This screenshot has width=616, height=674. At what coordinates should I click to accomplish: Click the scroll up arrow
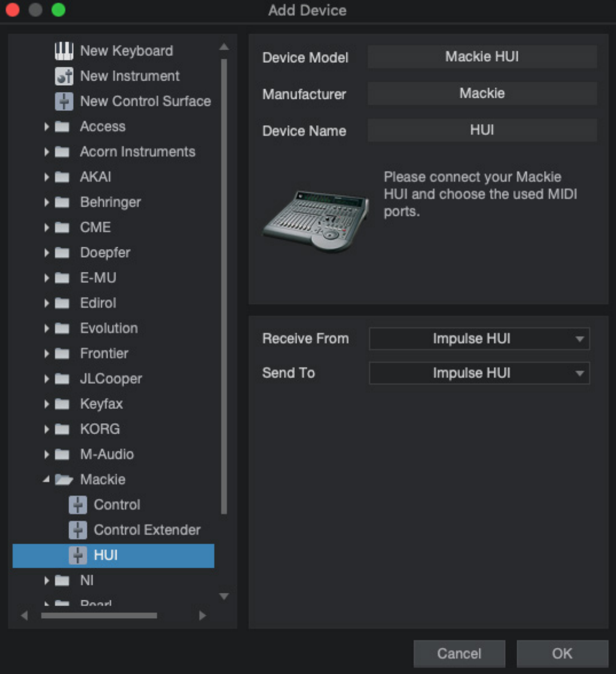point(223,46)
